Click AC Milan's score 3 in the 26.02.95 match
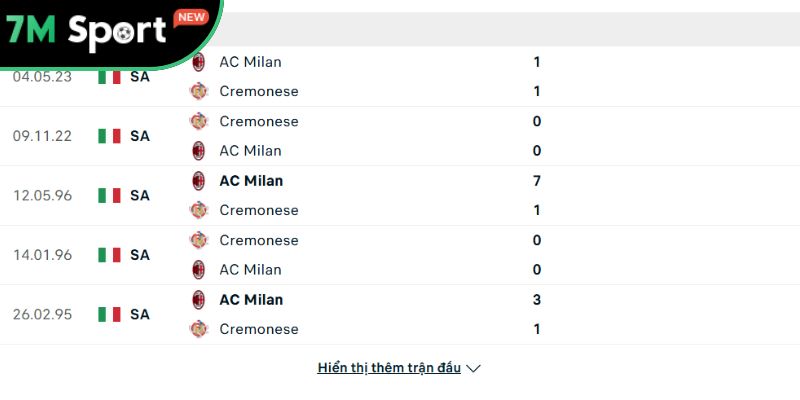800x400 pixels. 537,299
